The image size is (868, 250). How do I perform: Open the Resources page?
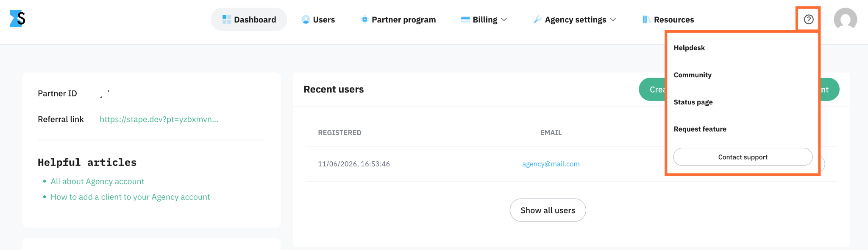point(668,20)
